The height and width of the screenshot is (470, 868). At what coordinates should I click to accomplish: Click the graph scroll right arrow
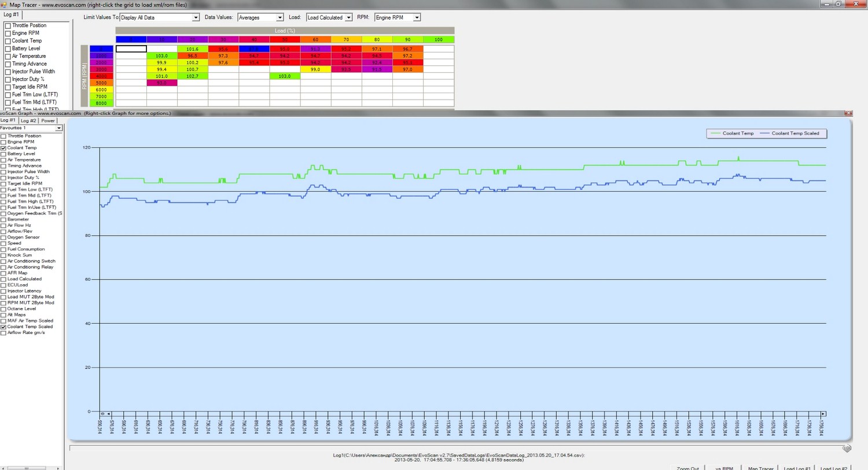click(823, 413)
